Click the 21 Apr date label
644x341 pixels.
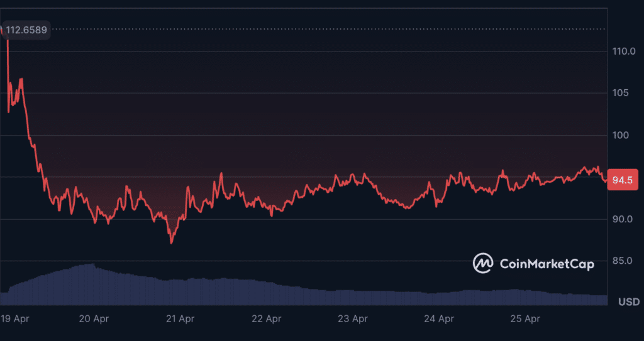[x=180, y=318]
